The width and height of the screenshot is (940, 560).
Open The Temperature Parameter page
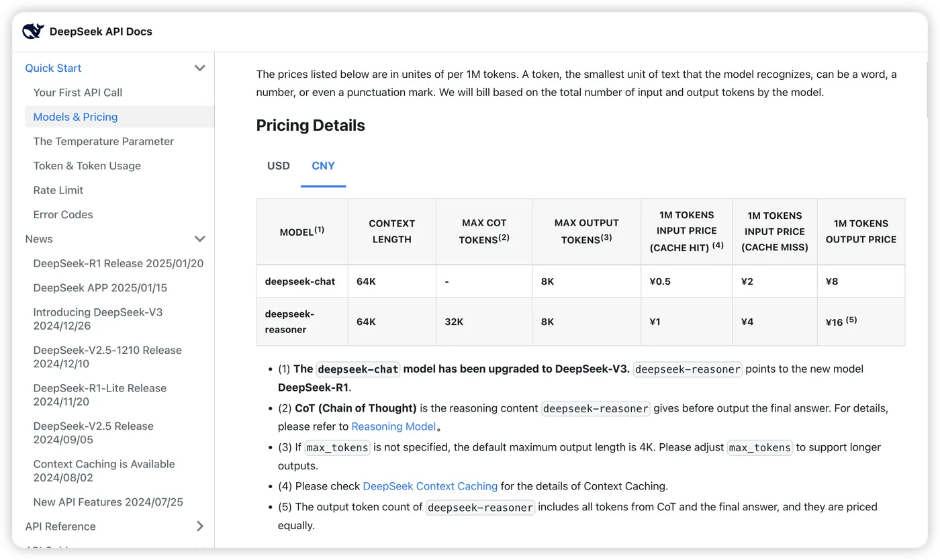tap(103, 141)
